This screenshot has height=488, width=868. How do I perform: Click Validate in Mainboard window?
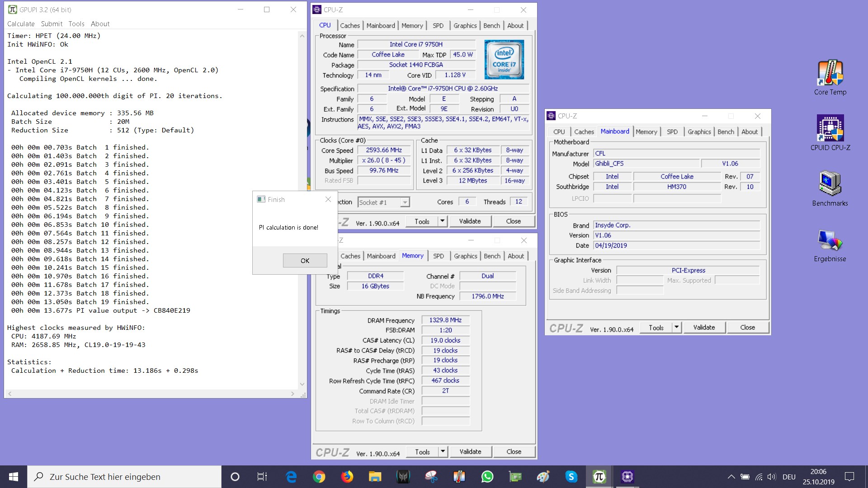(x=704, y=327)
